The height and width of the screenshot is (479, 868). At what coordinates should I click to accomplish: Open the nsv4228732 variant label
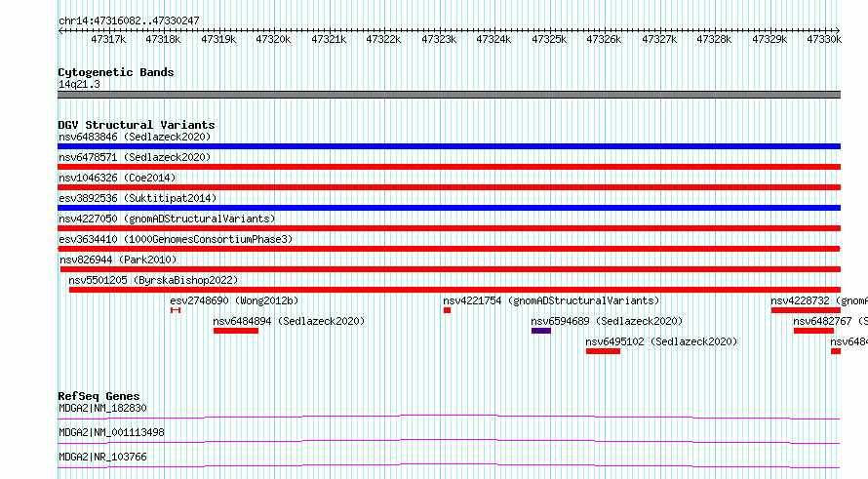pos(818,300)
